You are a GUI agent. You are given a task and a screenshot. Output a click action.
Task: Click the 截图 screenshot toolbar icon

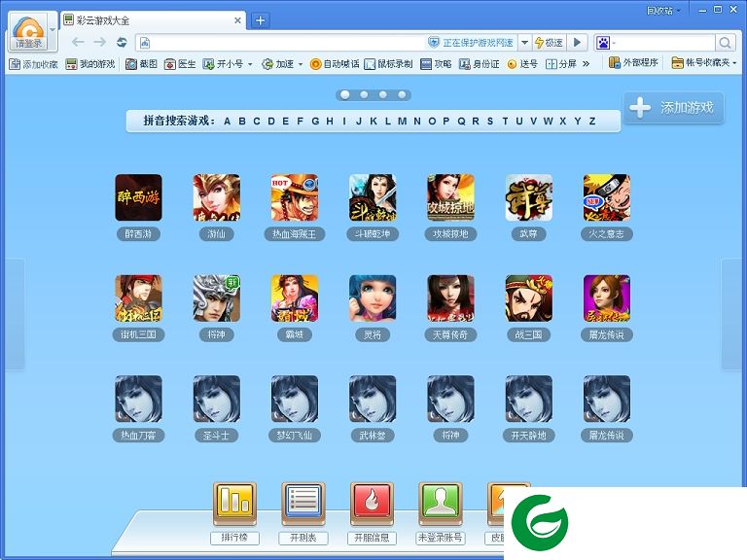141,64
